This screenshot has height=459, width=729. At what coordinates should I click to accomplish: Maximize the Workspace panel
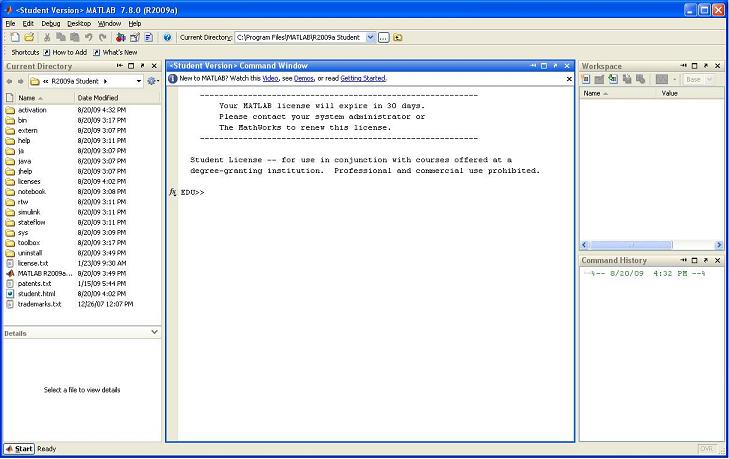click(695, 66)
